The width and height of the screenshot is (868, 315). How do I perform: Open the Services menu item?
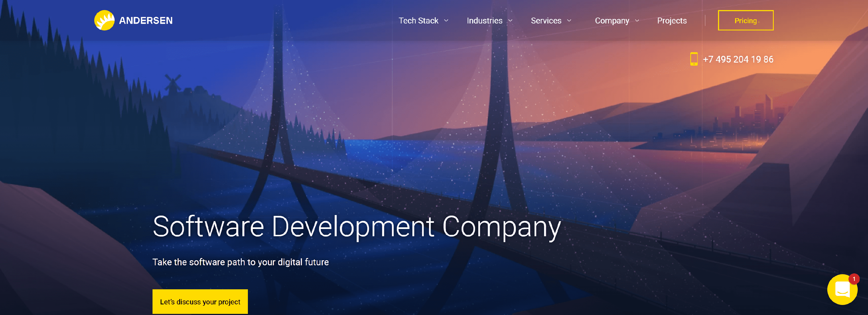[x=546, y=21]
